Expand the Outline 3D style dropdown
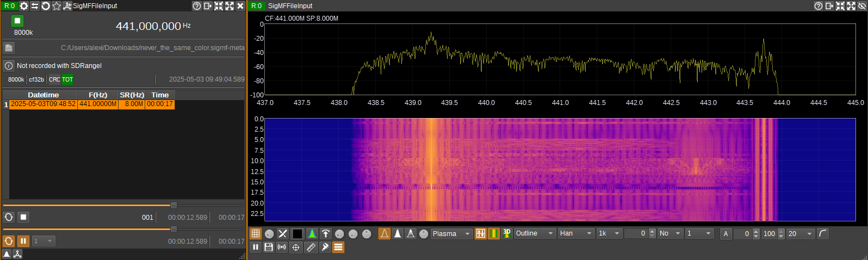Image resolution: width=868 pixels, height=260 pixels. coord(535,233)
